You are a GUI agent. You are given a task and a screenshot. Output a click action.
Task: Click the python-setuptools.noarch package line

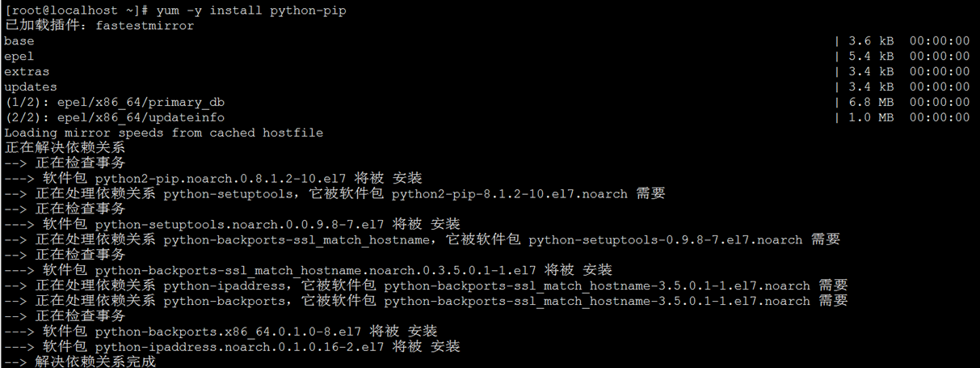[232, 225]
